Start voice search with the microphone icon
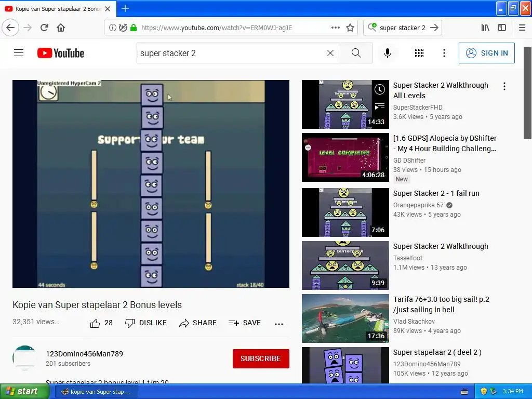Screen dimensions: 532x399 (x=388, y=53)
